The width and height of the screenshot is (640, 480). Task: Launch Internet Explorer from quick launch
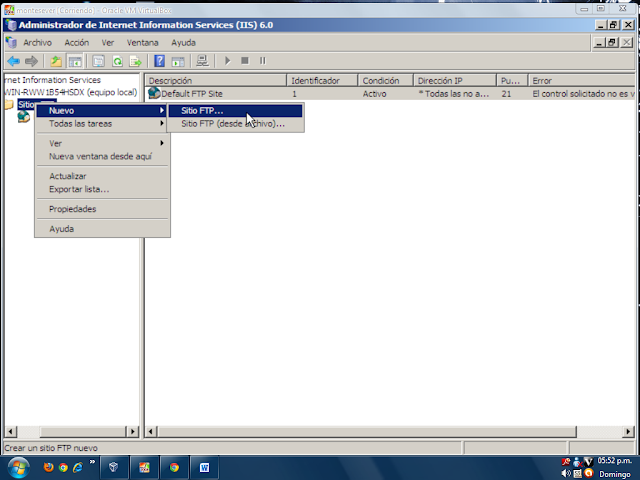pos(78,467)
